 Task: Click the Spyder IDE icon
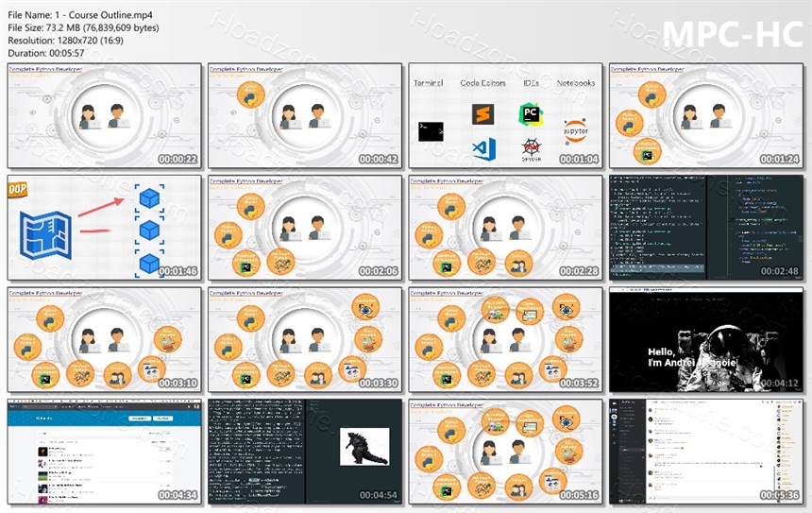(532, 150)
